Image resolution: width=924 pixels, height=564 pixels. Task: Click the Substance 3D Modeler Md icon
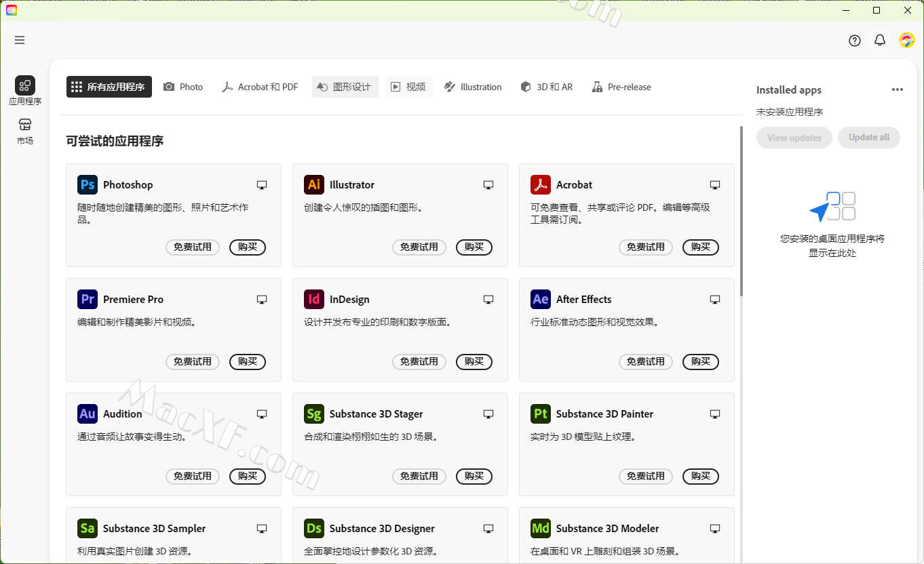(541, 528)
